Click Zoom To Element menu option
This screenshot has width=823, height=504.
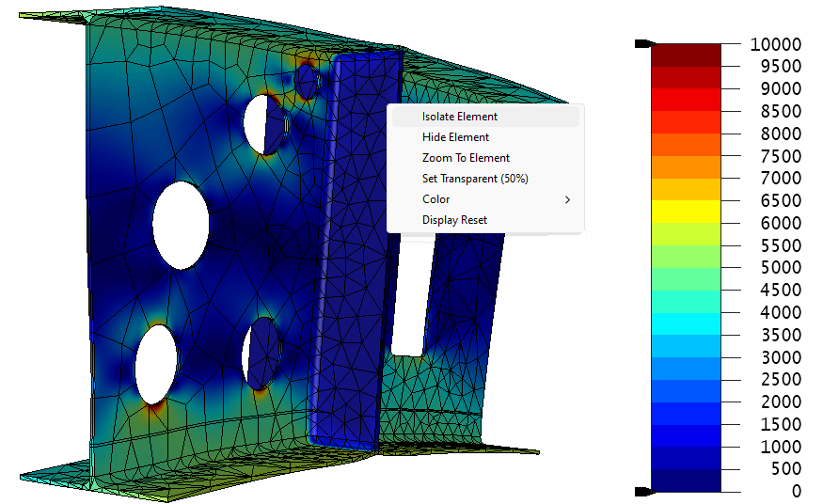pyautogui.click(x=466, y=158)
